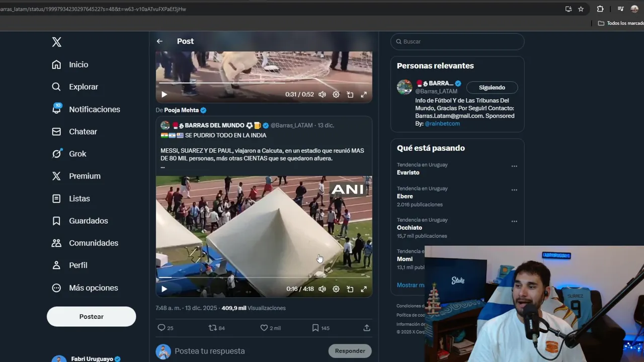Enter fullscreen on the ANI video
The width and height of the screenshot is (644, 362).
(x=364, y=289)
